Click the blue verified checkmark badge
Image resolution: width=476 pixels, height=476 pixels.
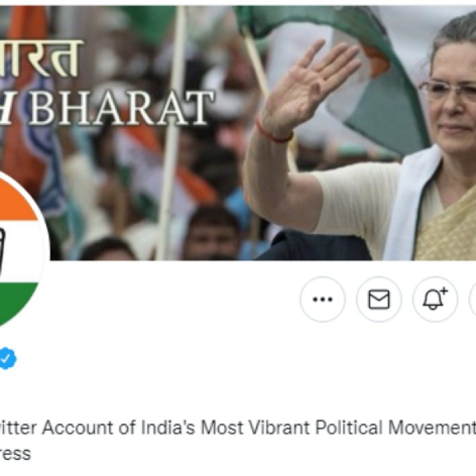tap(7, 359)
